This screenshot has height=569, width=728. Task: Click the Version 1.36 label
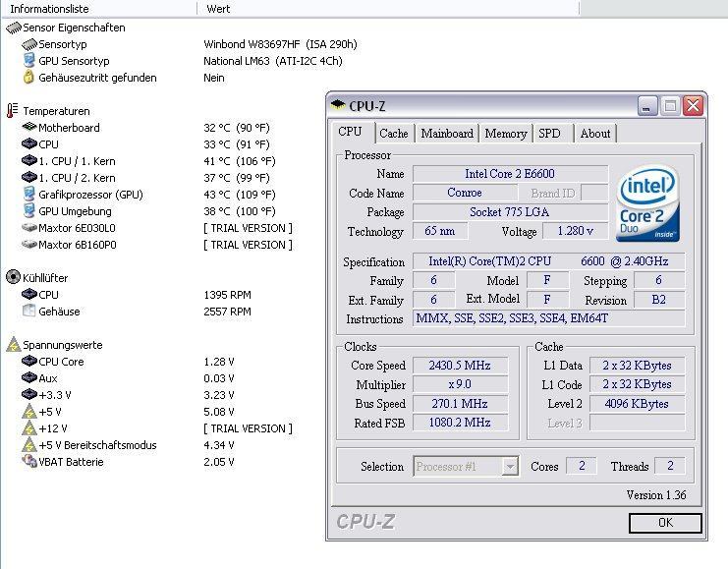coord(655,495)
